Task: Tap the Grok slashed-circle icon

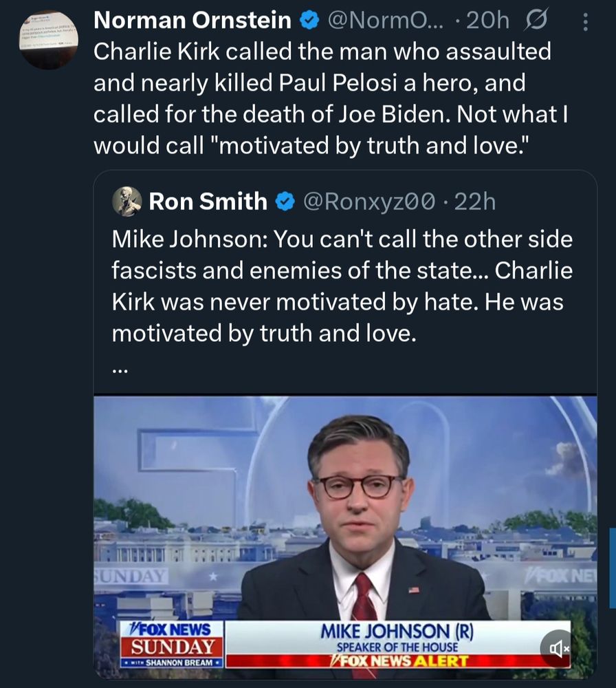Action: point(536,20)
